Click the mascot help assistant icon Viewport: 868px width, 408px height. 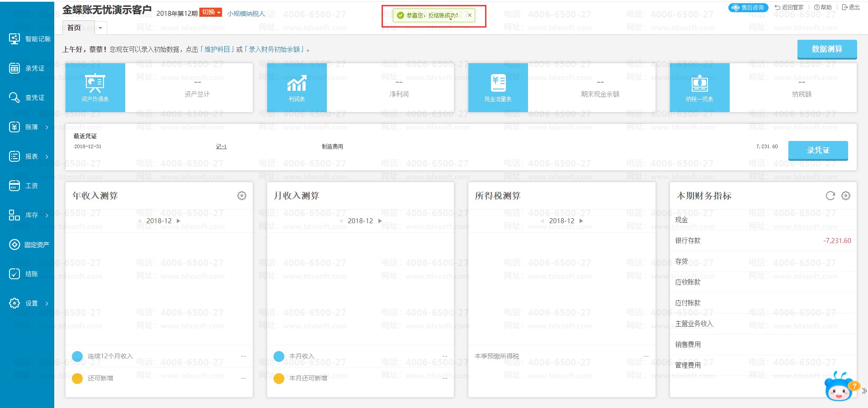(839, 387)
